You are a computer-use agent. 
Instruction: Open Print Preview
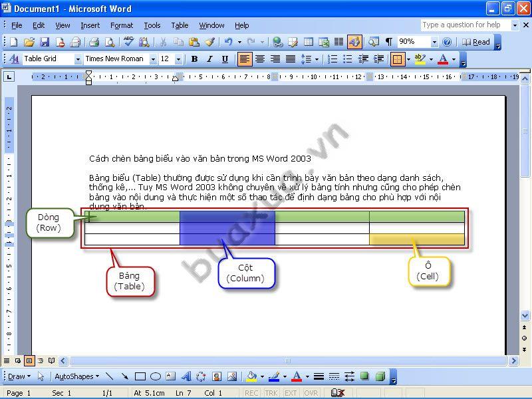tap(110, 42)
